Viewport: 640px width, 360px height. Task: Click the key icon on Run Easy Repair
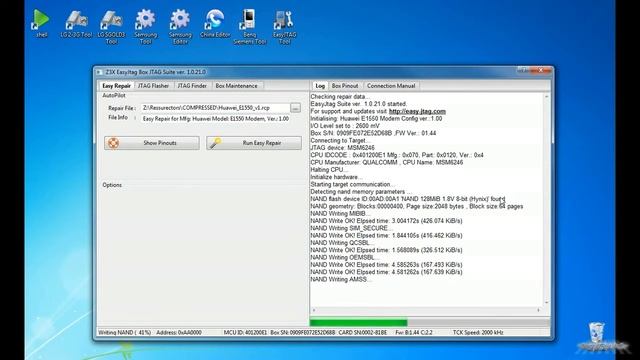click(x=216, y=143)
